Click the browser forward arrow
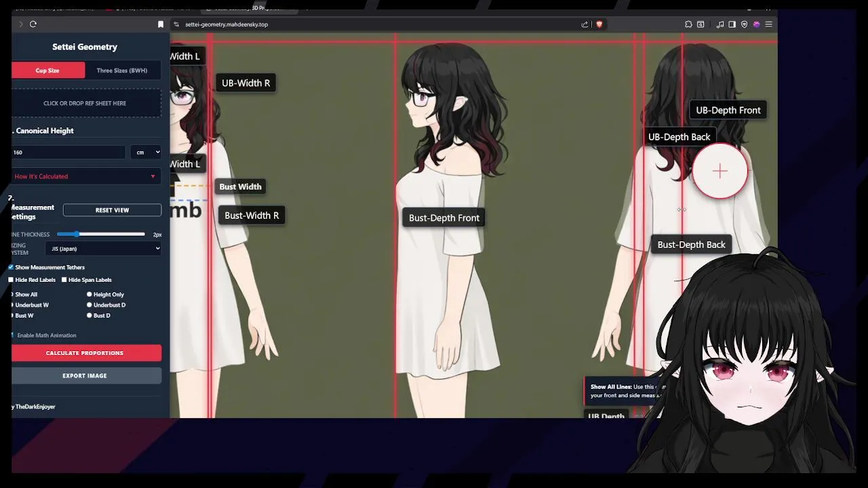The width and height of the screenshot is (868, 488). (21, 24)
